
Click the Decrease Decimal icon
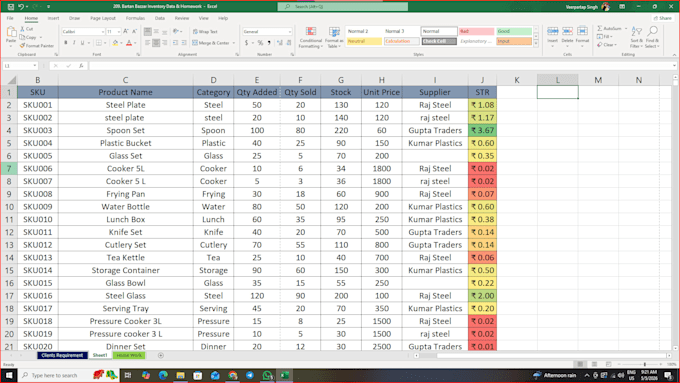pyautogui.click(x=289, y=43)
